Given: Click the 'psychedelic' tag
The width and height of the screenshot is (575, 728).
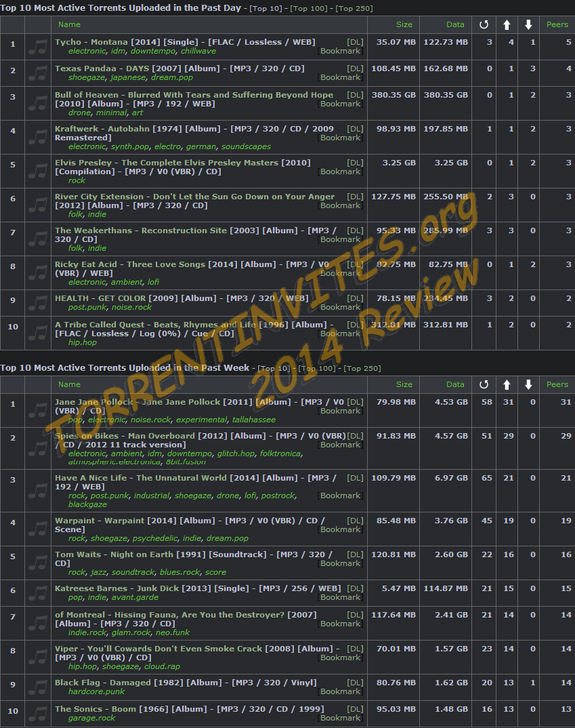Looking at the screenshot, I should coord(155,539).
